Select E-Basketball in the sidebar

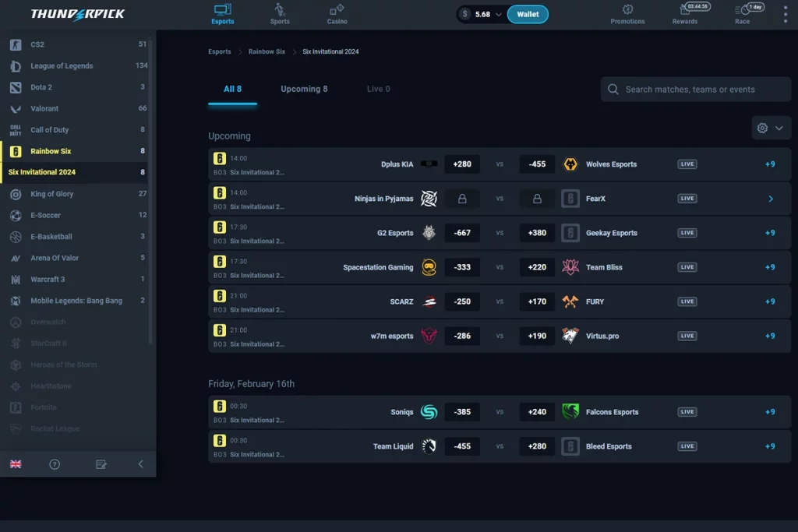[78, 237]
